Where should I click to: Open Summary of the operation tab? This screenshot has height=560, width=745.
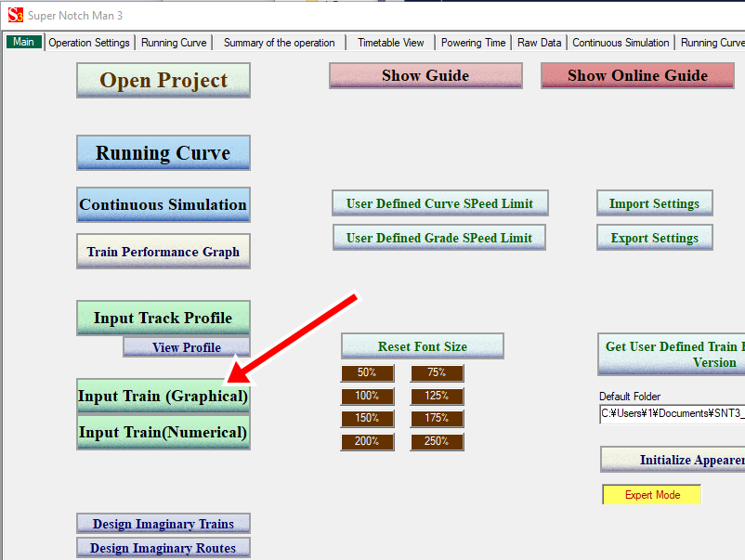(x=280, y=43)
